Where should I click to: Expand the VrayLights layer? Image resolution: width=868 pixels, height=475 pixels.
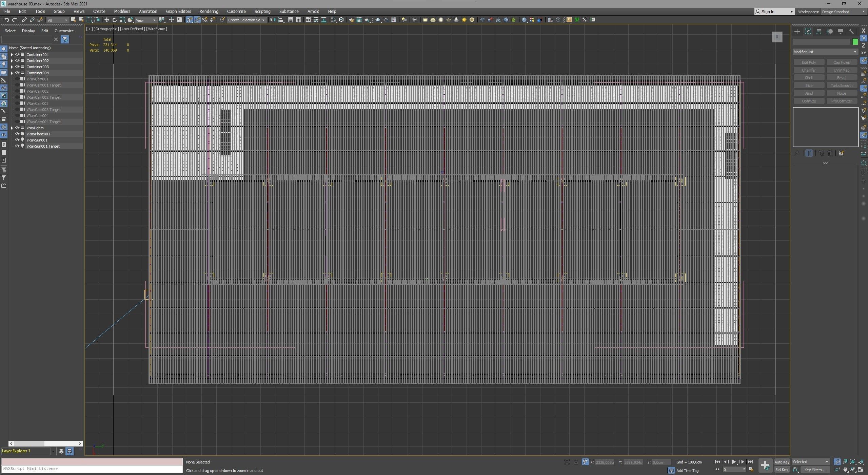(x=12, y=128)
